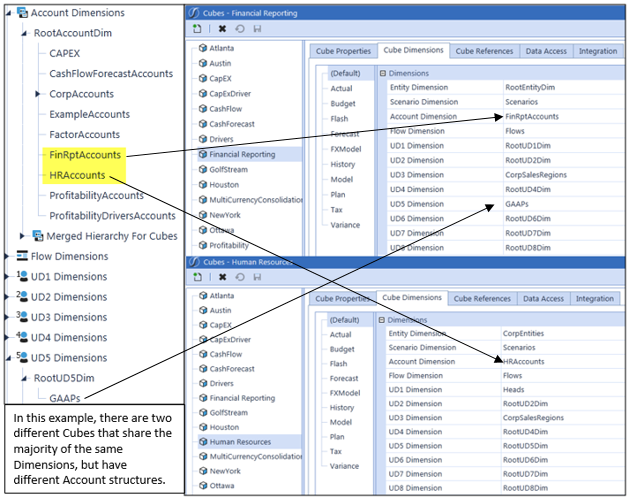Select the Merged Hierarchy For Cubes icon
The image size is (630, 499).
[38, 236]
